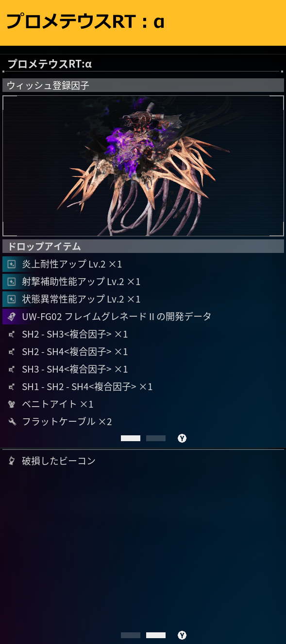
Task: Click the module icon beside 炎上耐性アップ Lv.2
Action: click(x=12, y=265)
